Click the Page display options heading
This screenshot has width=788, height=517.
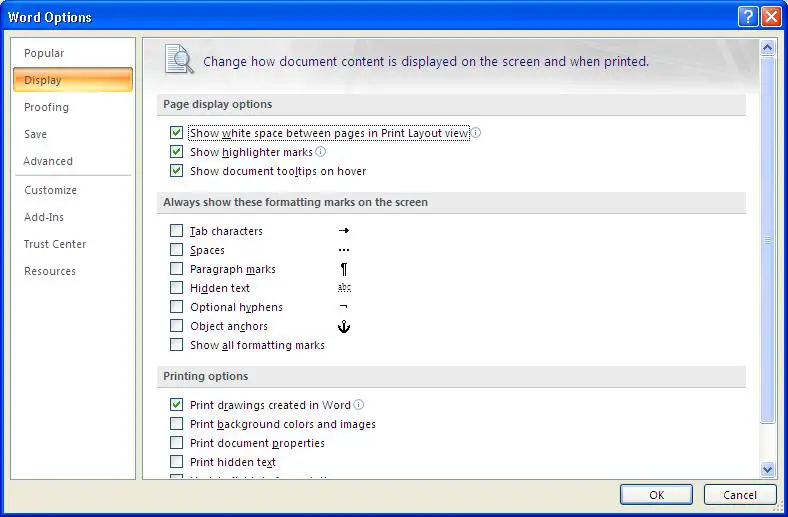tap(218, 104)
